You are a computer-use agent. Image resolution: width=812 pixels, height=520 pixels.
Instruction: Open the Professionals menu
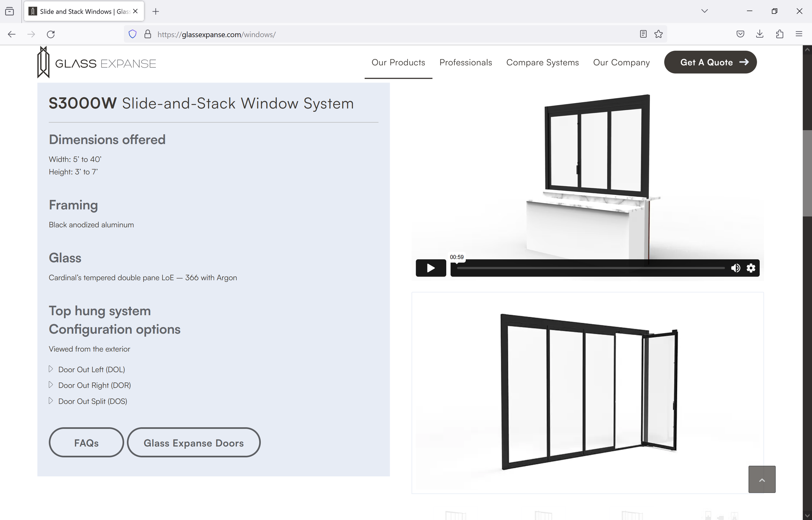pos(465,62)
